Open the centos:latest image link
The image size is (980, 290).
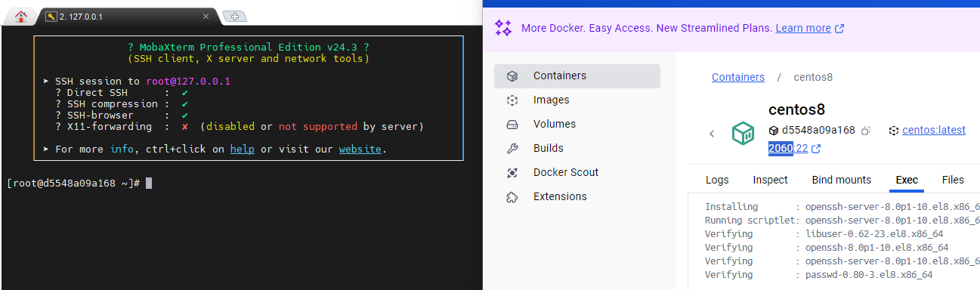[934, 130]
